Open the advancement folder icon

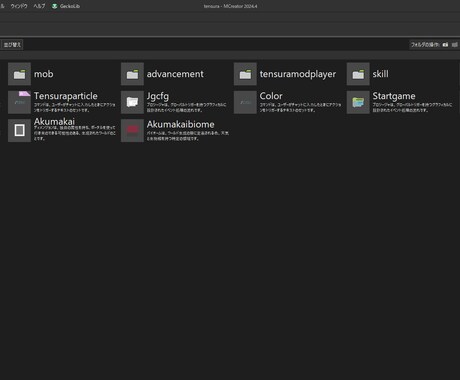coord(132,74)
